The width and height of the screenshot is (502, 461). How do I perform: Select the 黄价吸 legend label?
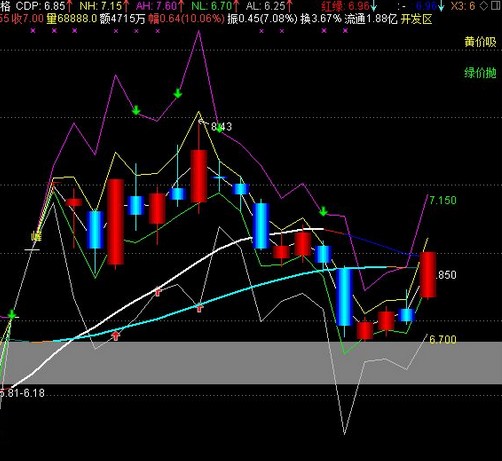[480, 42]
